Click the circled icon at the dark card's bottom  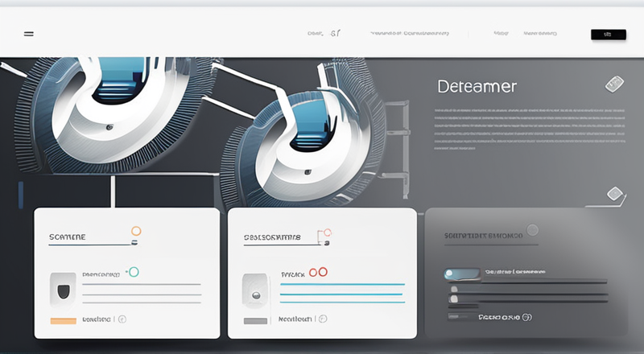[526, 317]
